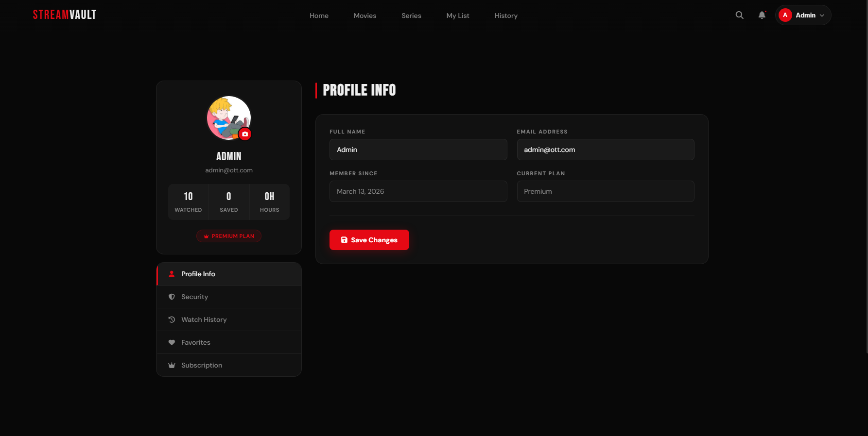Click the camera icon on avatar

pos(245,134)
